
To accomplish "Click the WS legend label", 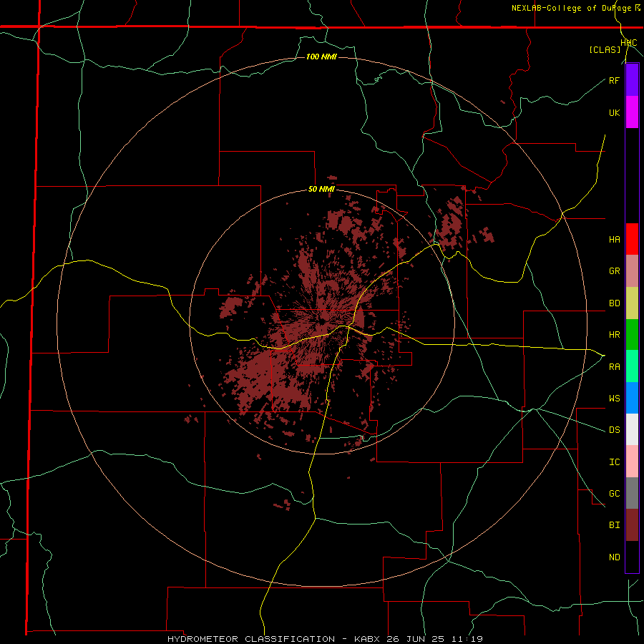I will (x=614, y=399).
